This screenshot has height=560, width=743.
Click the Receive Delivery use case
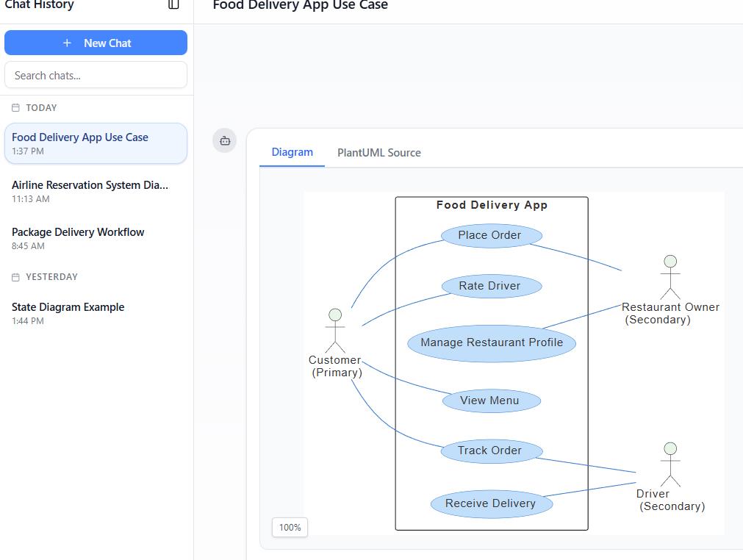[490, 503]
